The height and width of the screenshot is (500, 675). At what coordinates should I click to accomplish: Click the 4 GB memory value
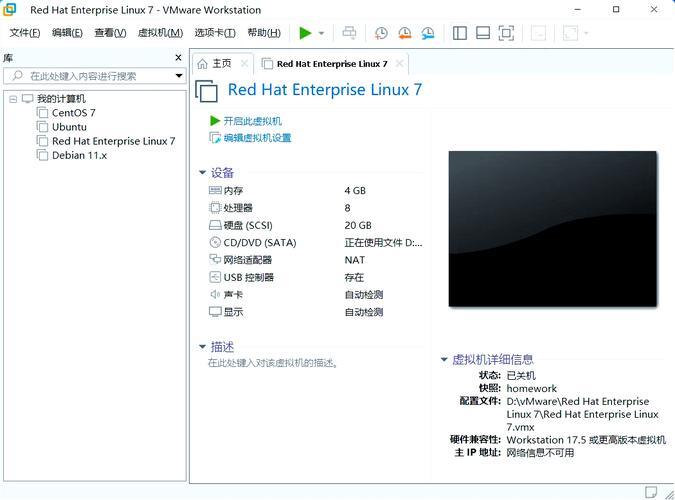click(355, 190)
